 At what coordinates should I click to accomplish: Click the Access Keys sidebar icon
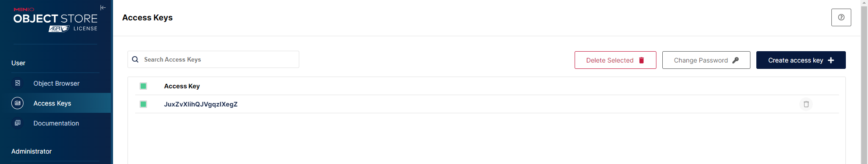(x=18, y=103)
